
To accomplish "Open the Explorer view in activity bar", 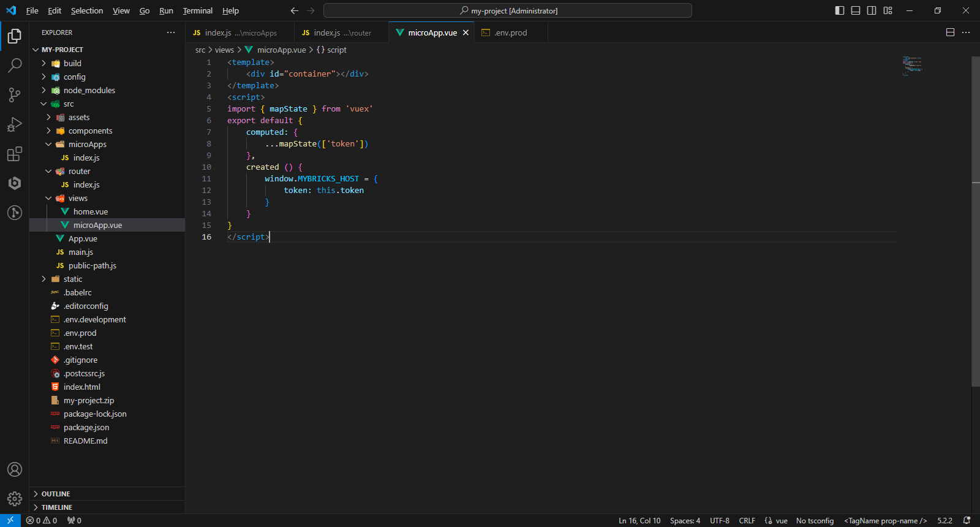I will point(15,36).
